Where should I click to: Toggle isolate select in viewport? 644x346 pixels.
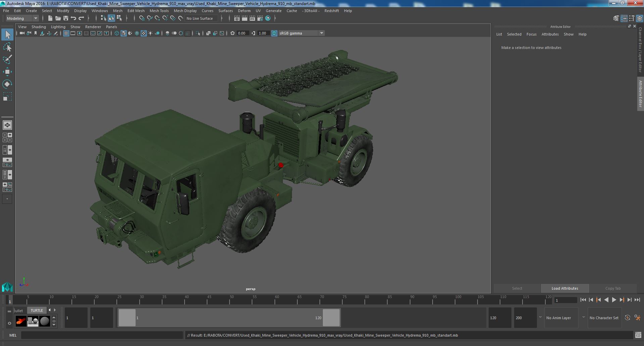pyautogui.click(x=198, y=33)
